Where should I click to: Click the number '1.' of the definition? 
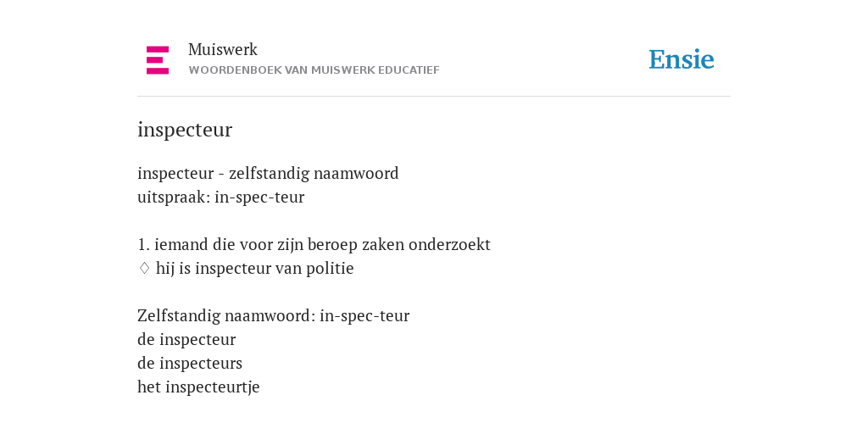click(x=144, y=245)
